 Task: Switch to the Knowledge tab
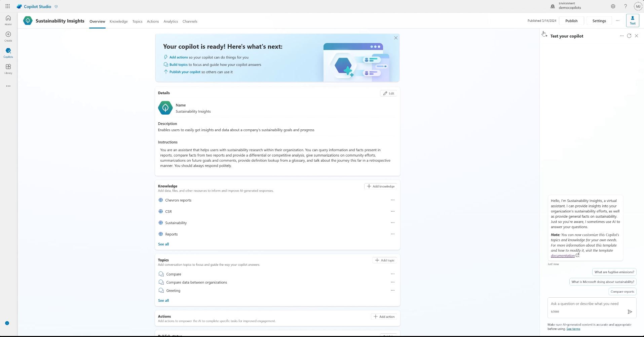[x=118, y=21]
